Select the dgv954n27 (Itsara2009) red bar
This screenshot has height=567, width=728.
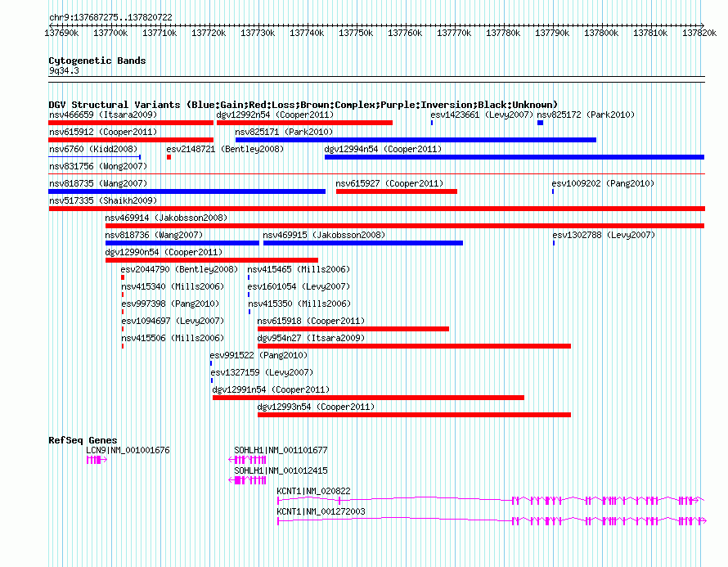[414, 346]
